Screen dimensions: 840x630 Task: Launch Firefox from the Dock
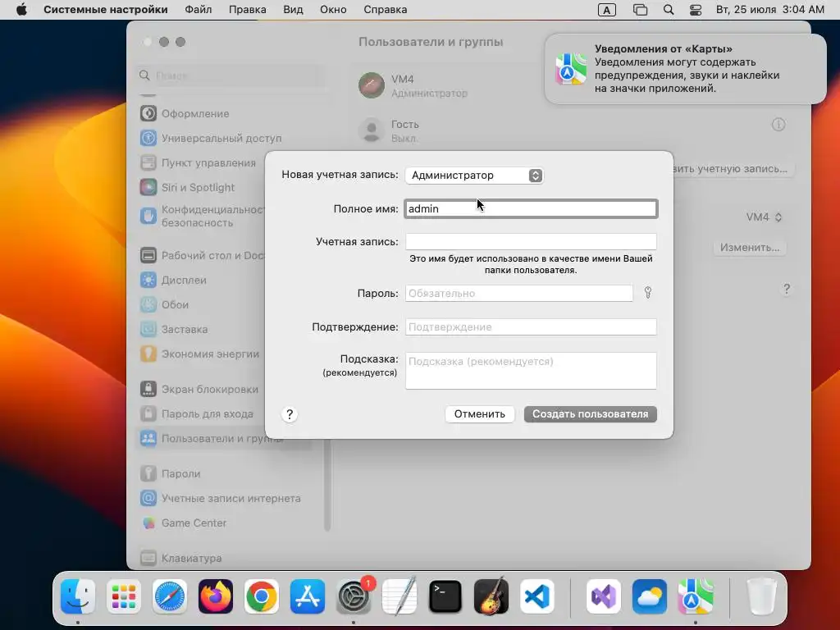click(x=216, y=596)
